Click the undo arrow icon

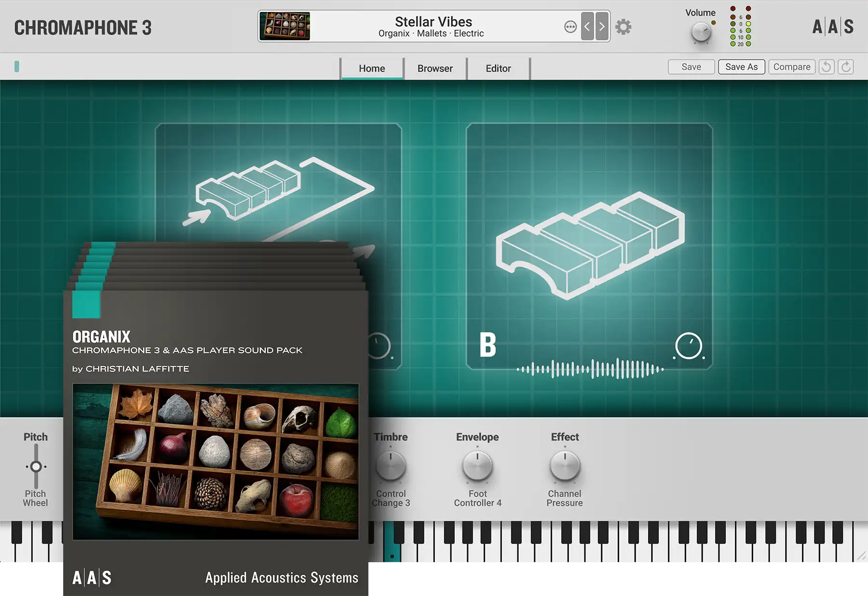pos(827,67)
